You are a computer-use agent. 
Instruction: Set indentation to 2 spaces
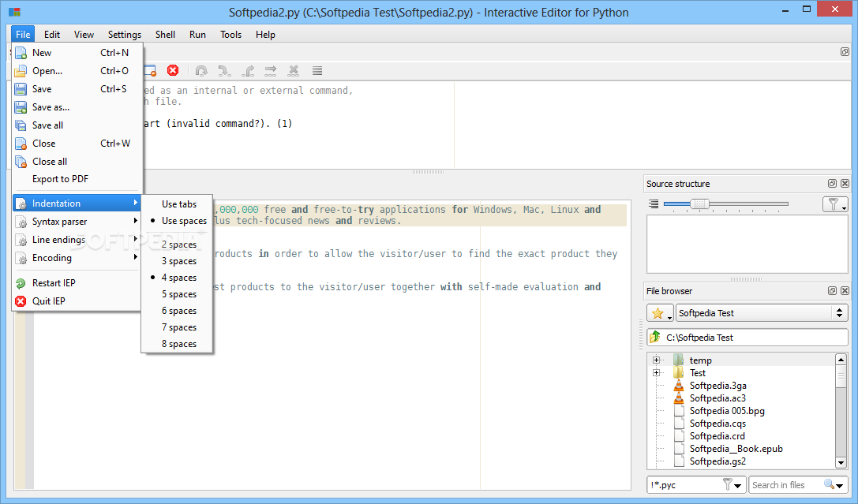[177, 245]
